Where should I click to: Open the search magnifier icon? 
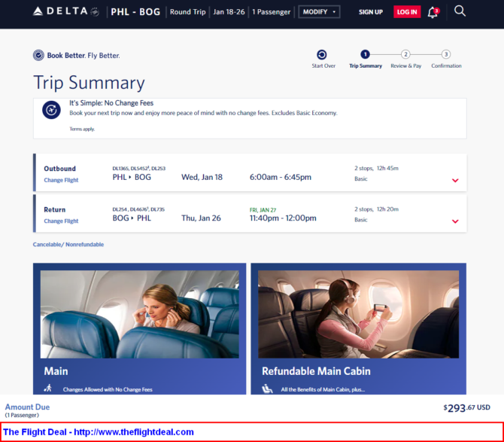[x=460, y=11]
